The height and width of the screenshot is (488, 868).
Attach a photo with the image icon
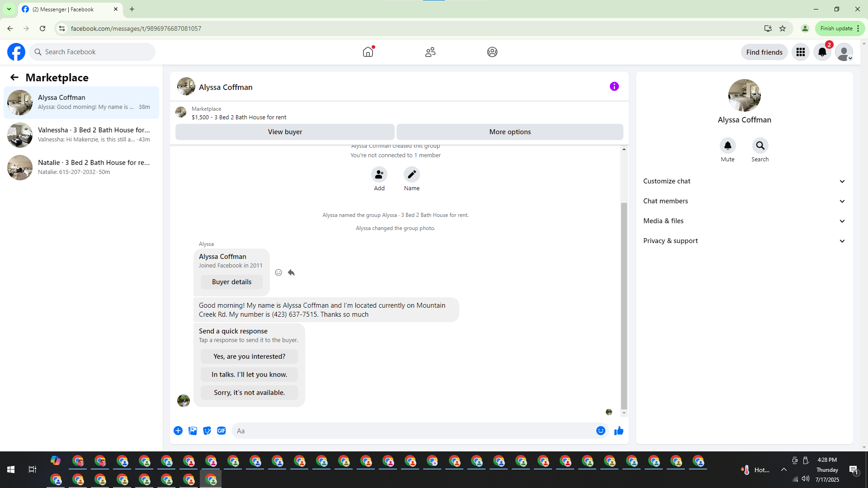click(x=193, y=431)
